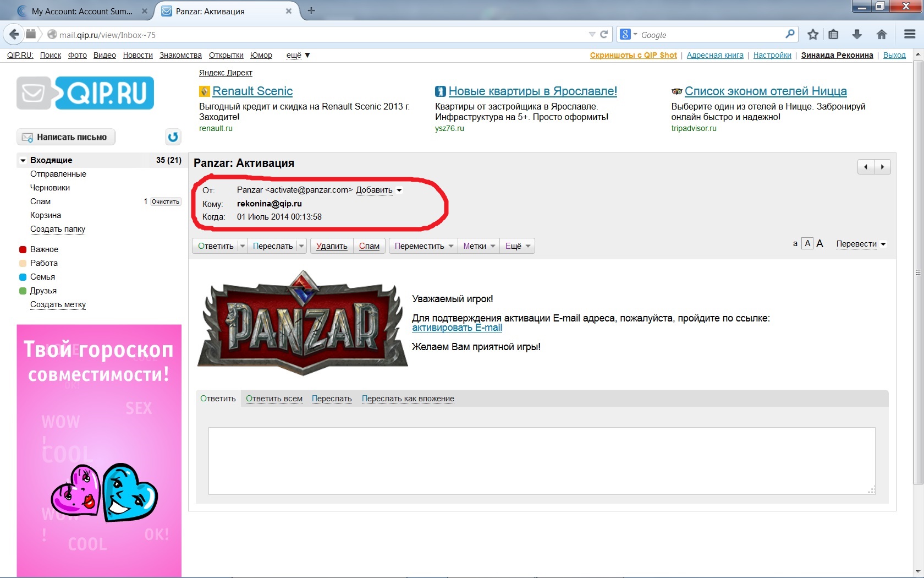Click the Выход logout link
Screen dimensions: 924x578
894,55
